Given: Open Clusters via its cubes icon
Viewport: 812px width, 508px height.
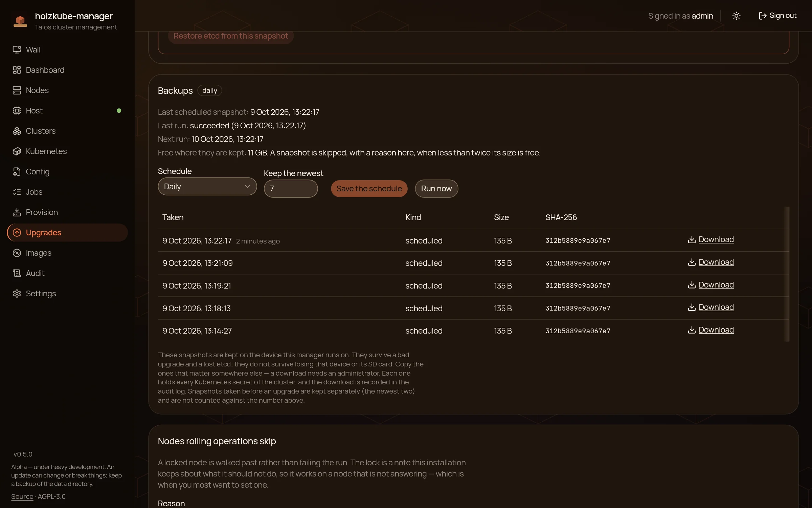Looking at the screenshot, I should click(17, 131).
